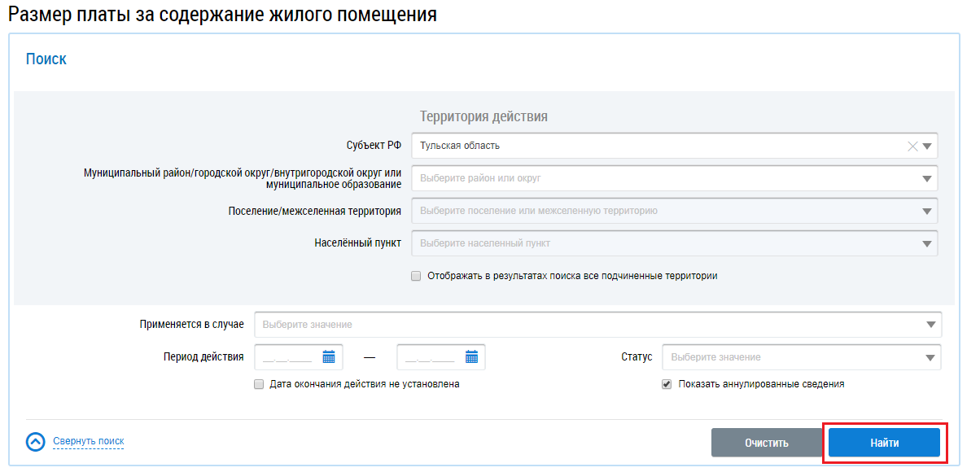Screen dimensions: 980x472
Task: Enable 'Дата окончания действия не установлена' checkbox
Action: pos(259,384)
